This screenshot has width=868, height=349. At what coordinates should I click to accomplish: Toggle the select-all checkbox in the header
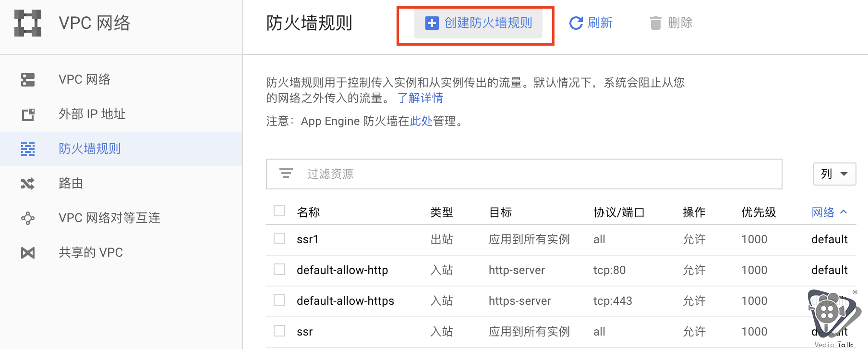(279, 211)
